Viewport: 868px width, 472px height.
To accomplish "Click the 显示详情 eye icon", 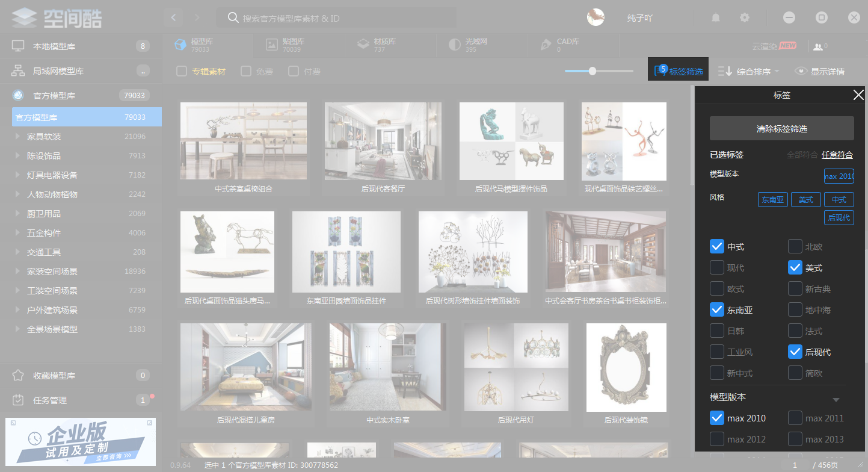I will [801, 71].
